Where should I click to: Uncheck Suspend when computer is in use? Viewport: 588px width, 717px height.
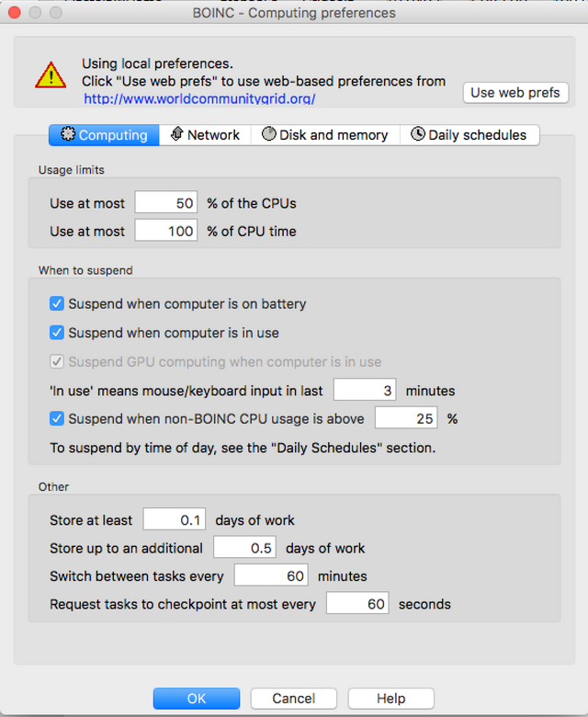(57, 333)
